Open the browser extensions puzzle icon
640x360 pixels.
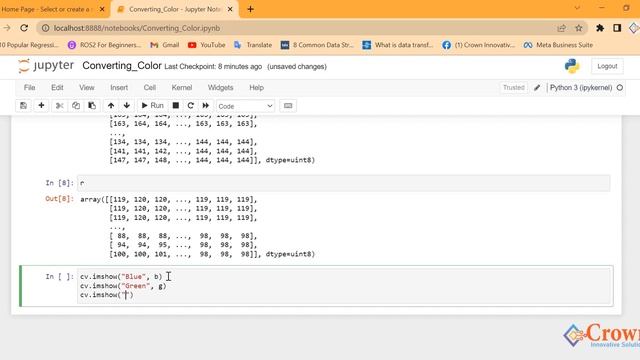pyautogui.click(x=600, y=28)
